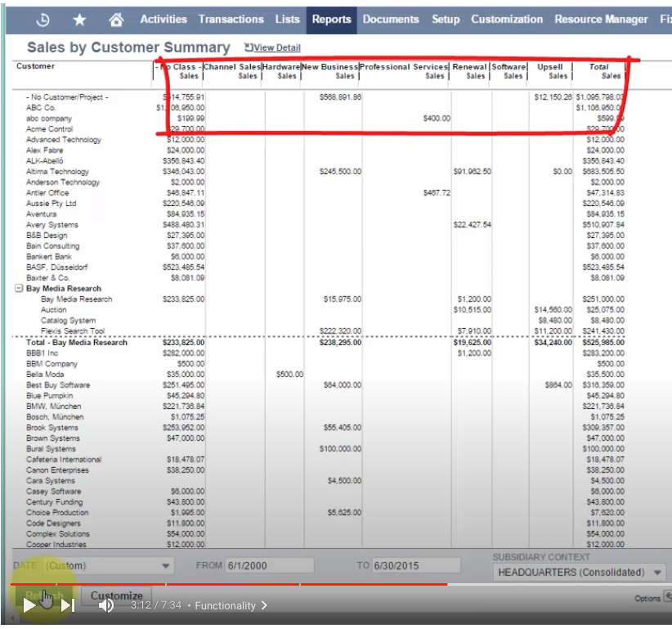Open the Transactions menu
The image size is (672, 629).
pos(231,20)
